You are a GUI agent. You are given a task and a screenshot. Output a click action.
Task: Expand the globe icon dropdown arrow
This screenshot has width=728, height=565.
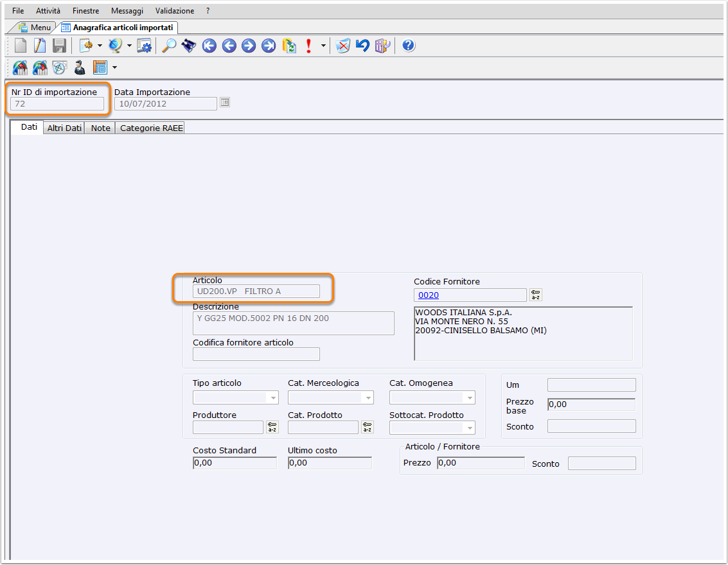[x=129, y=46]
